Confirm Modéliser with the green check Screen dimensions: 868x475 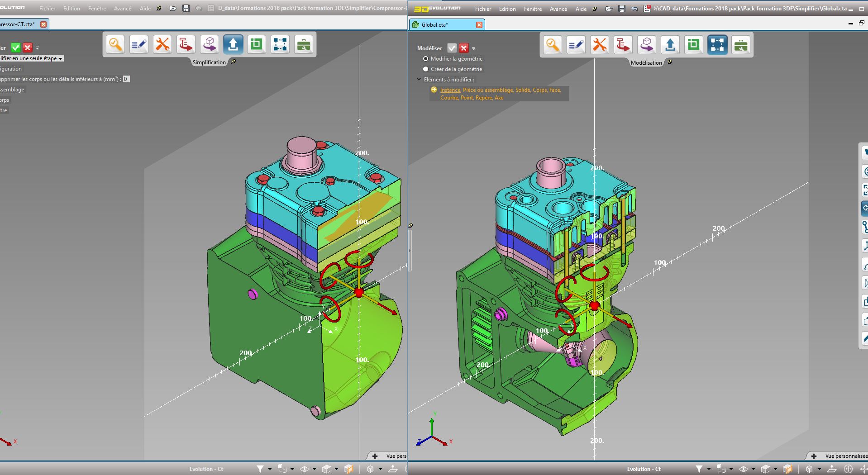tap(452, 48)
